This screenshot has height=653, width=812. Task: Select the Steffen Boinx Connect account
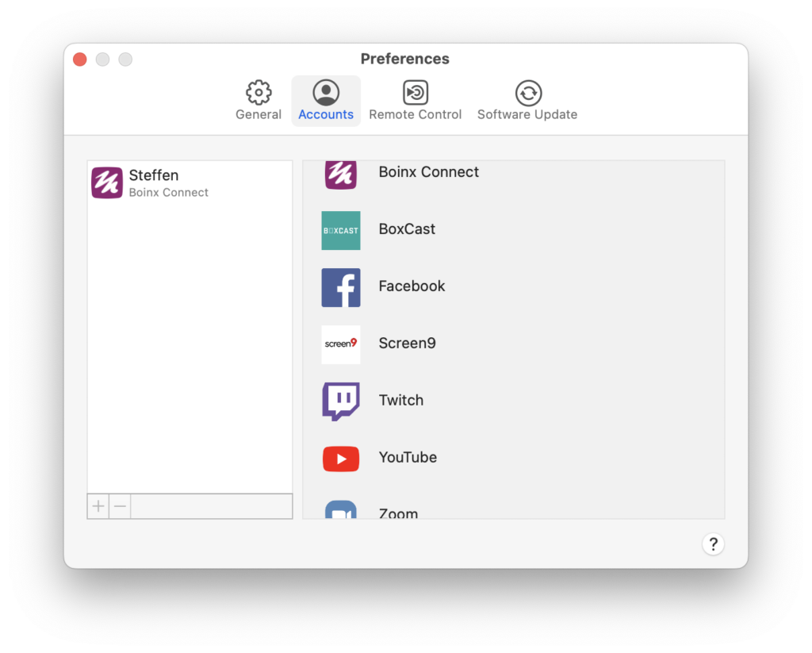coord(190,182)
